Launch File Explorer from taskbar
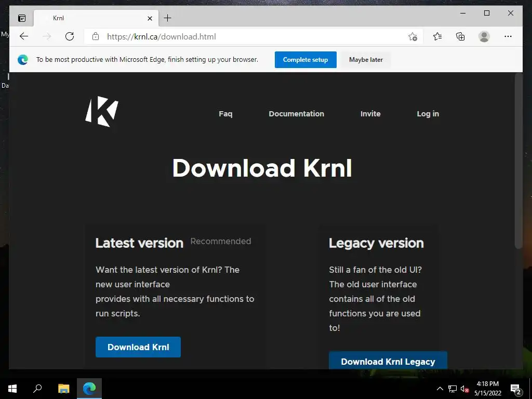The image size is (532, 399). 63,388
